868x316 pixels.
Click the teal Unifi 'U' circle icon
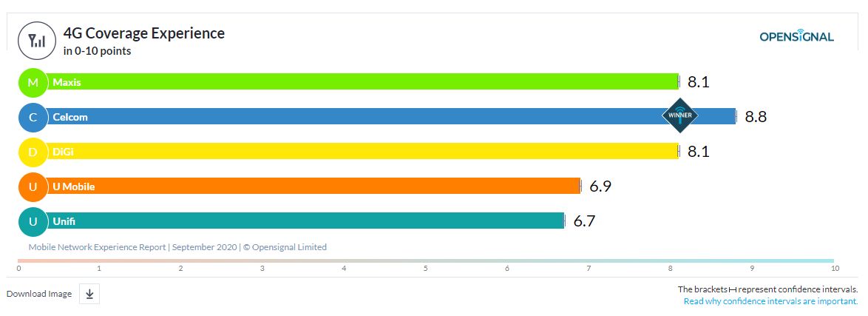click(x=33, y=221)
